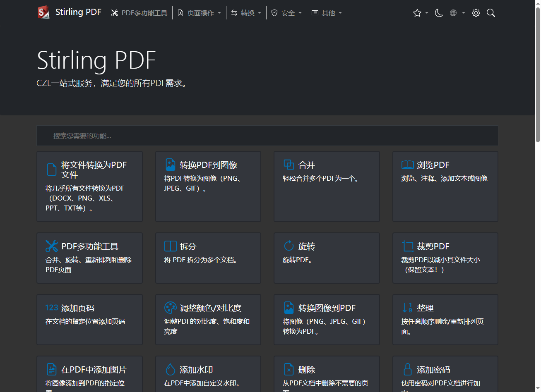The image size is (541, 392).
Task: Click the PDF多功能工具 card tools icon
Action: 52,246
